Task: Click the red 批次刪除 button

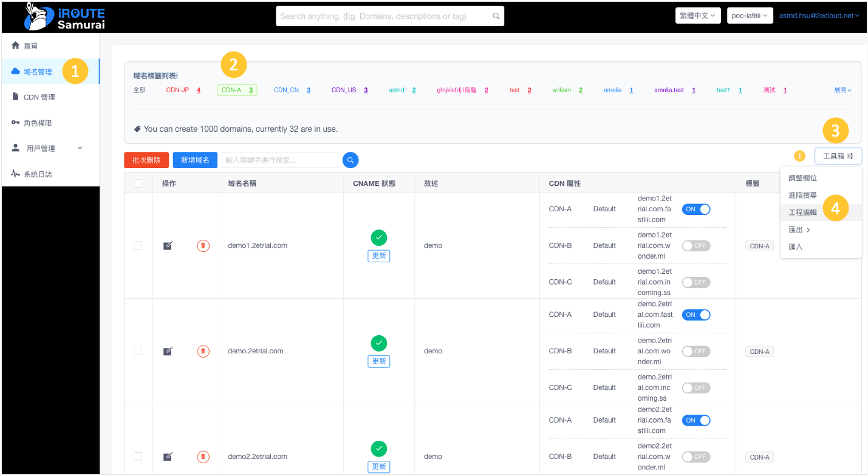Action: (x=146, y=160)
